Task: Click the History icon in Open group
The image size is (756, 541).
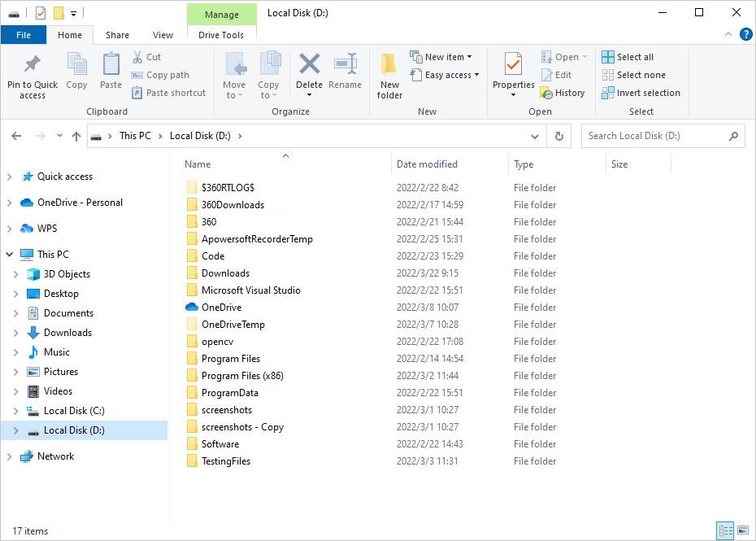Action: click(547, 93)
